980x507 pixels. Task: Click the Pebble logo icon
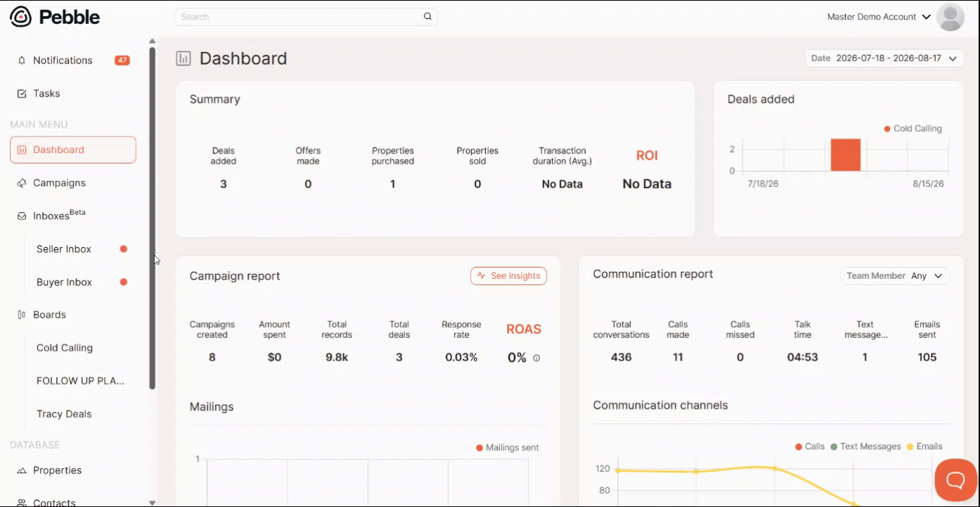(x=20, y=17)
